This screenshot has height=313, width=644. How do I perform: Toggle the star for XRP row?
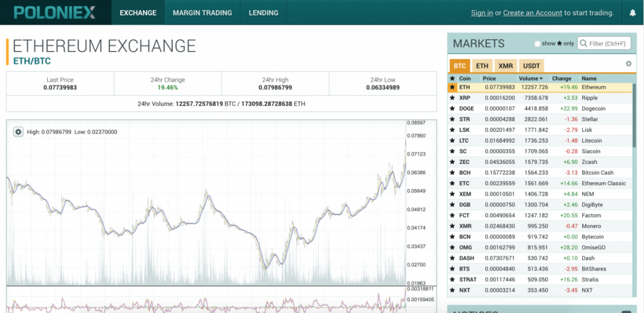pos(452,98)
